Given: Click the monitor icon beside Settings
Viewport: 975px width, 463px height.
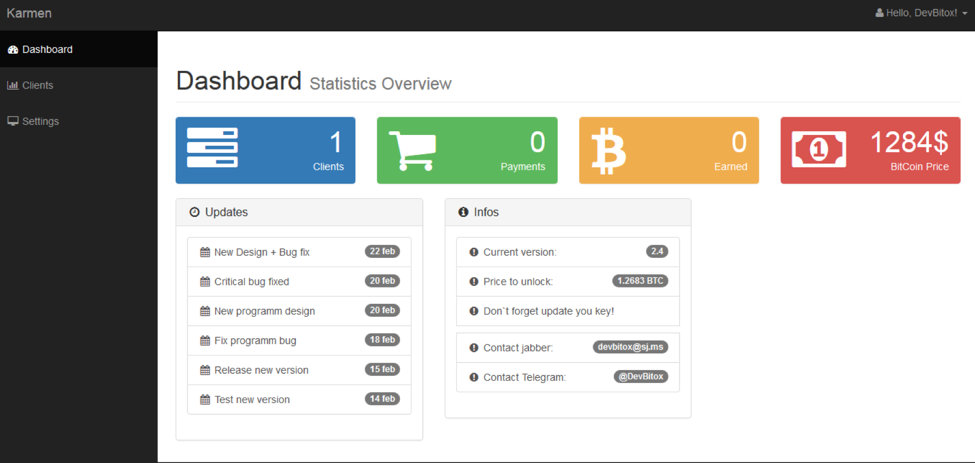Looking at the screenshot, I should [13, 122].
